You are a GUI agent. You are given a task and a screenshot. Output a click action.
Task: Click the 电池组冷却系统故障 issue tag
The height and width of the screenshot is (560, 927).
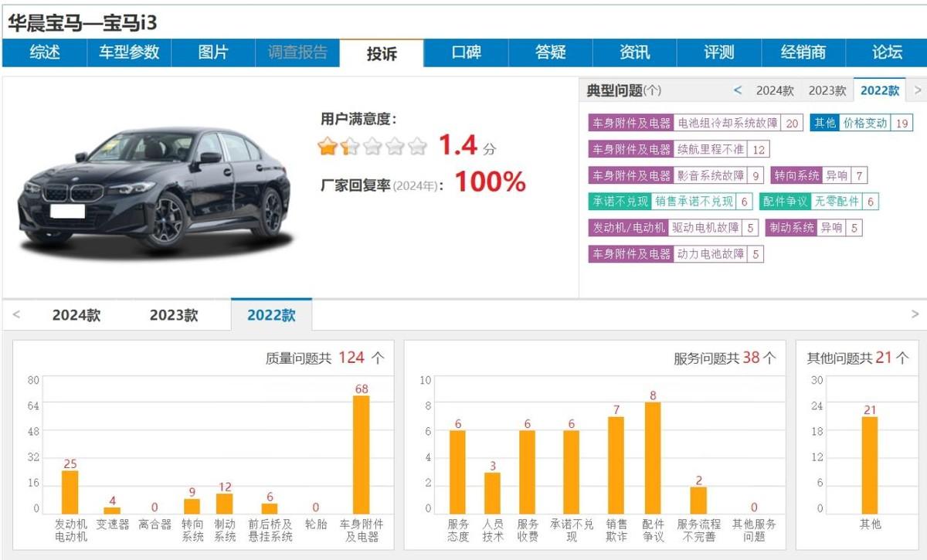coord(727,123)
